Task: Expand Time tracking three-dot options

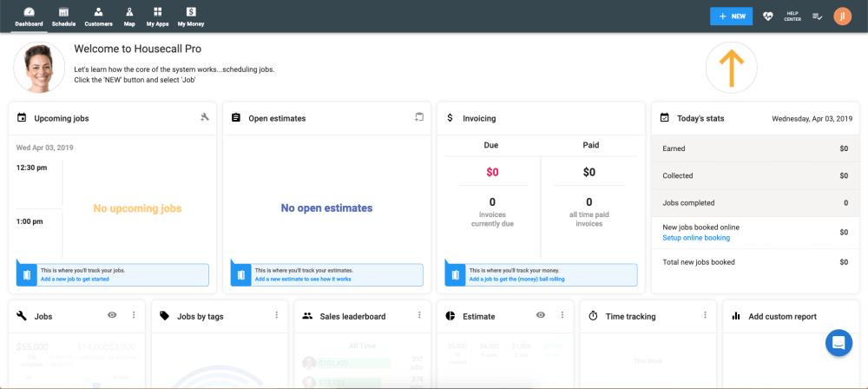Action: click(x=705, y=314)
